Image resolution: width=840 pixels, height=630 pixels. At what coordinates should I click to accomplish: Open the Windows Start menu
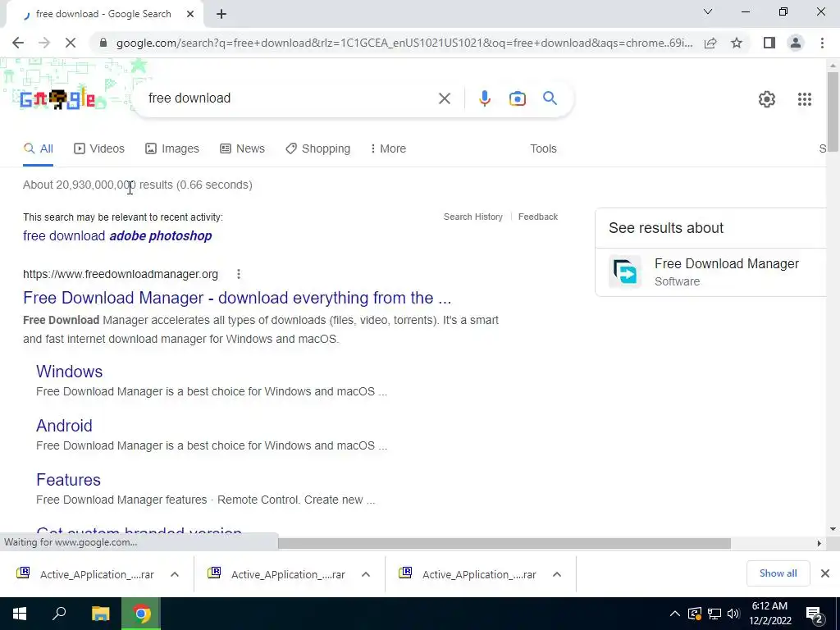(20, 614)
